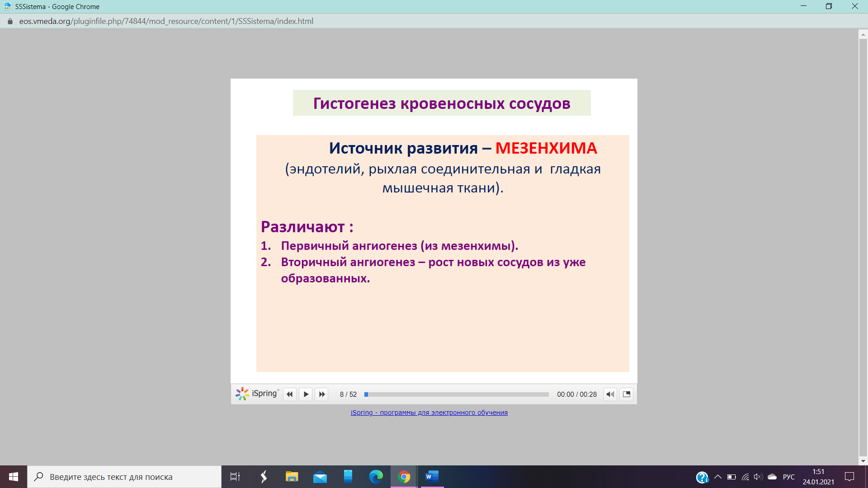Click the page scrollbar down arrow
Image resolution: width=868 pixels, height=488 pixels.
(x=863, y=461)
